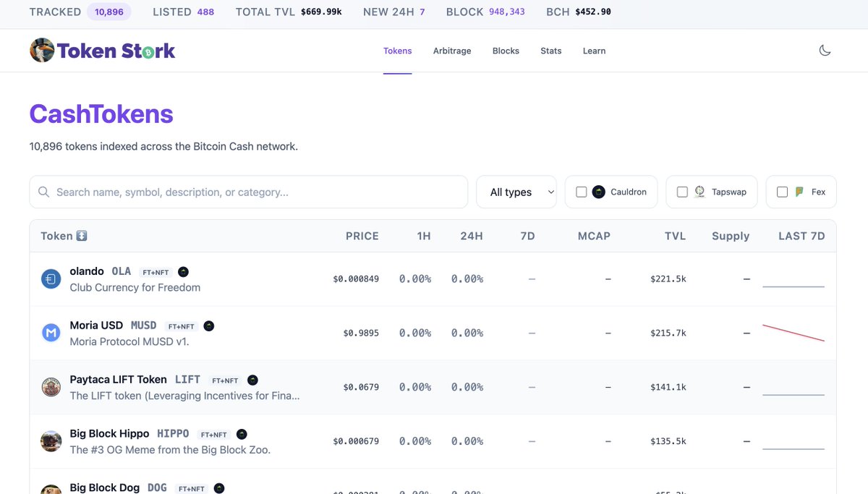Open the olando token name link
The height and width of the screenshot is (494, 868).
[87, 271]
